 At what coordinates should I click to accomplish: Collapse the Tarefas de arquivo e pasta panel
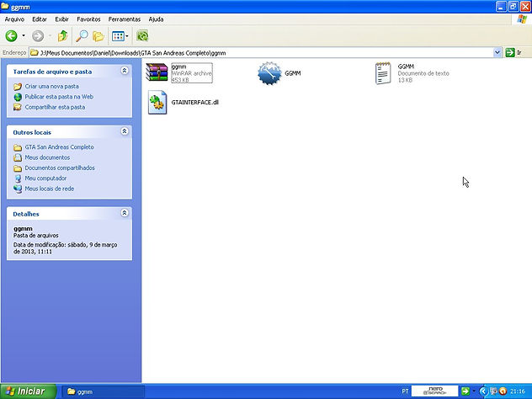(125, 70)
